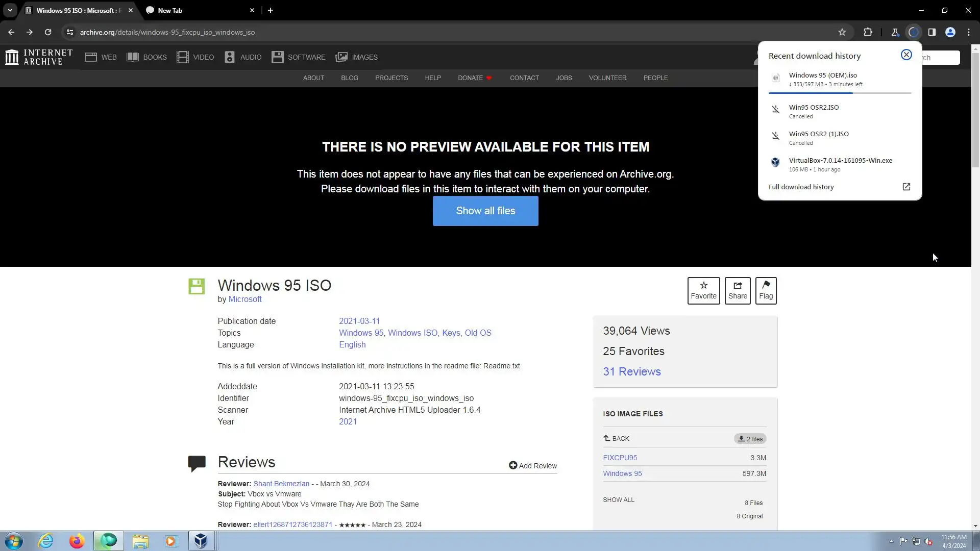The height and width of the screenshot is (551, 980).
Task: Open the tab search dropdown arrow
Action: 10,10
